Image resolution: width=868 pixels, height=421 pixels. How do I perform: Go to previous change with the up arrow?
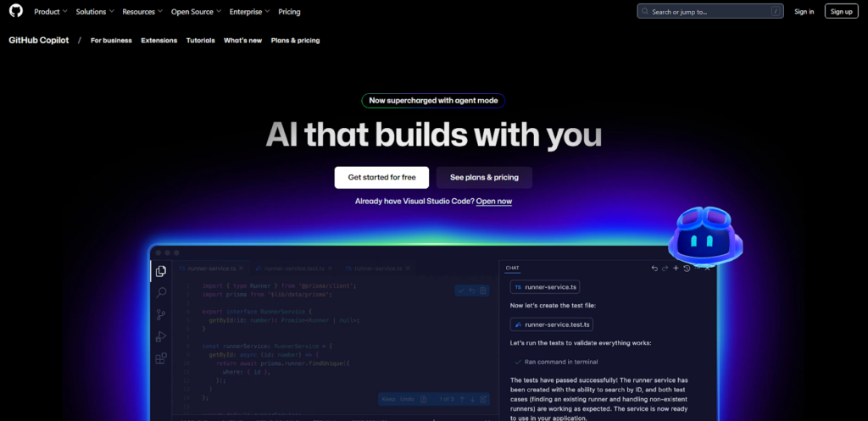[462, 399]
